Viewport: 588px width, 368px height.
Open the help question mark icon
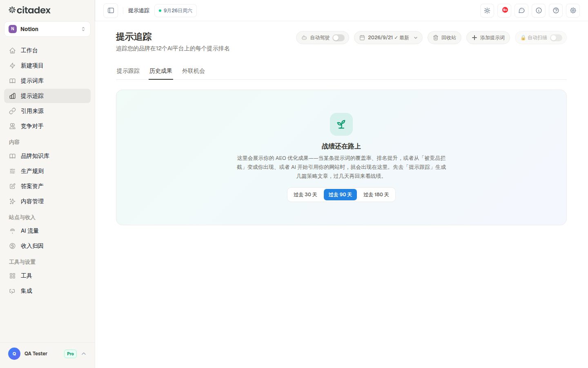pyautogui.click(x=556, y=11)
